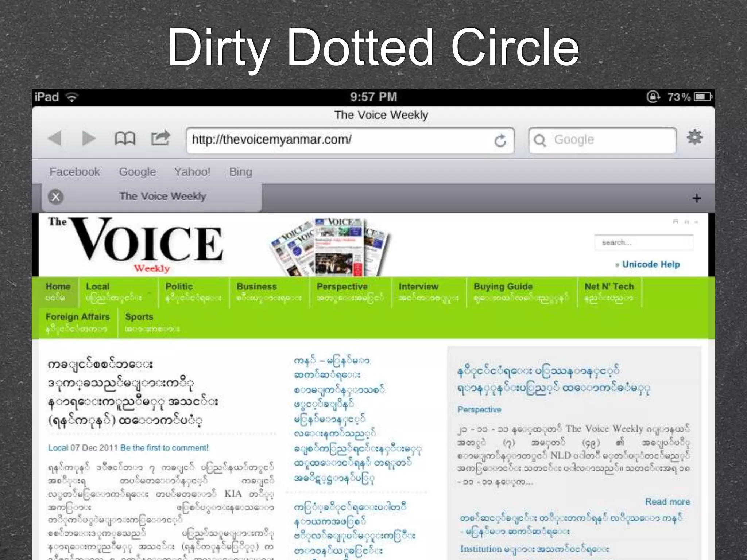Open the main Burmese headline article
The width and height of the screenshot is (747, 560).
133,392
